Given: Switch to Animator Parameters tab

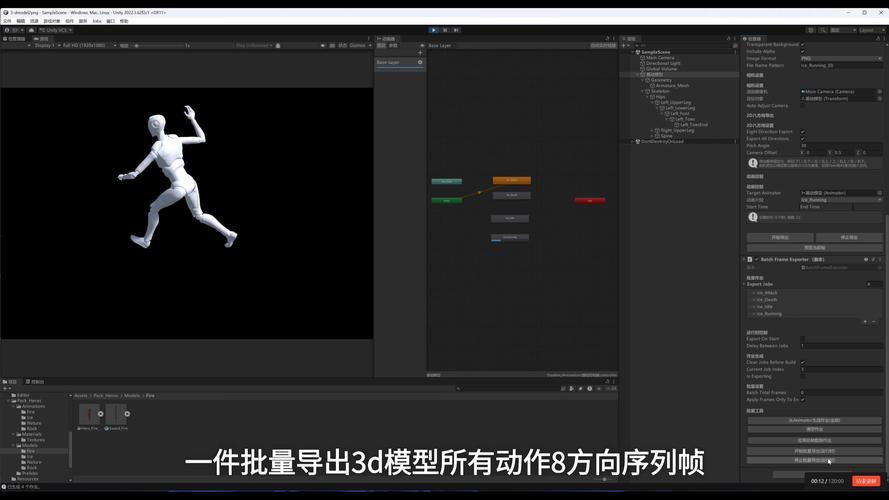Looking at the screenshot, I should [x=393, y=45].
